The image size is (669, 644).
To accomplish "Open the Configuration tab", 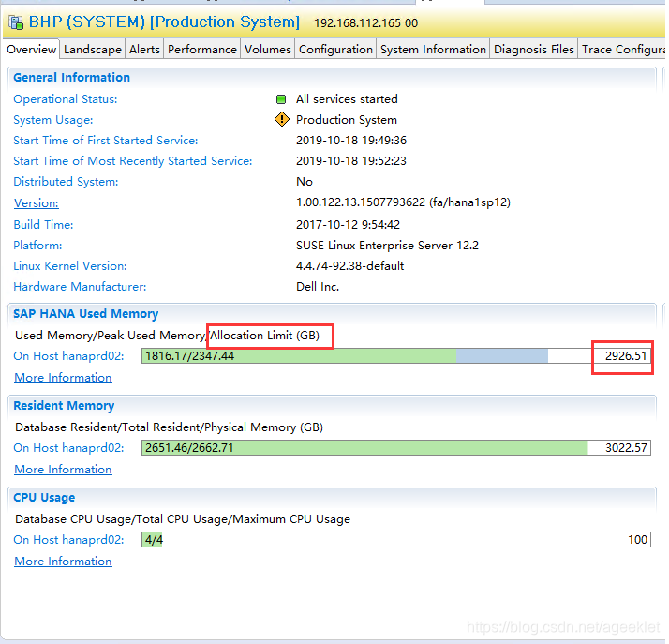I will (x=335, y=50).
